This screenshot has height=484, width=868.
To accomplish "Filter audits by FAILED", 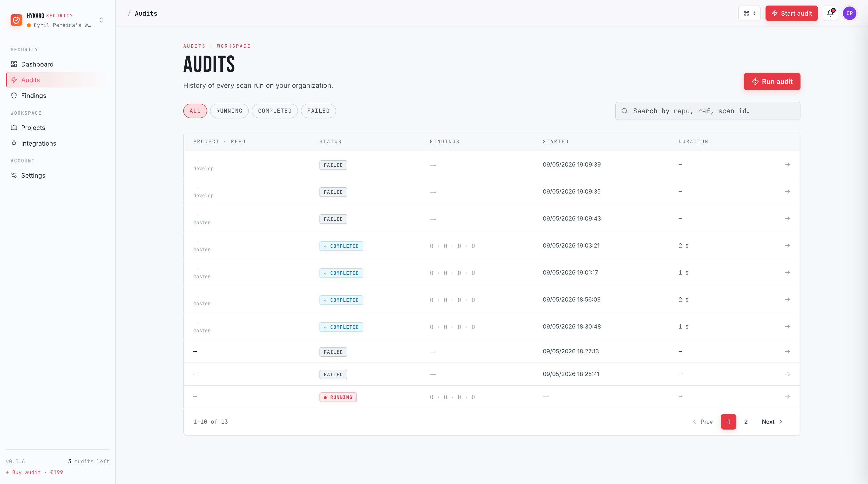I will [x=318, y=111].
